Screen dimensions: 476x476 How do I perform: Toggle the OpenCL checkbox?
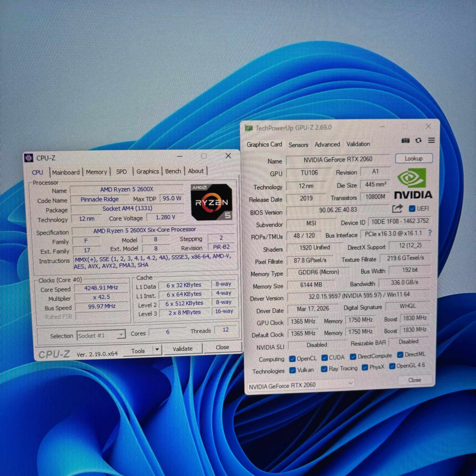tap(292, 359)
